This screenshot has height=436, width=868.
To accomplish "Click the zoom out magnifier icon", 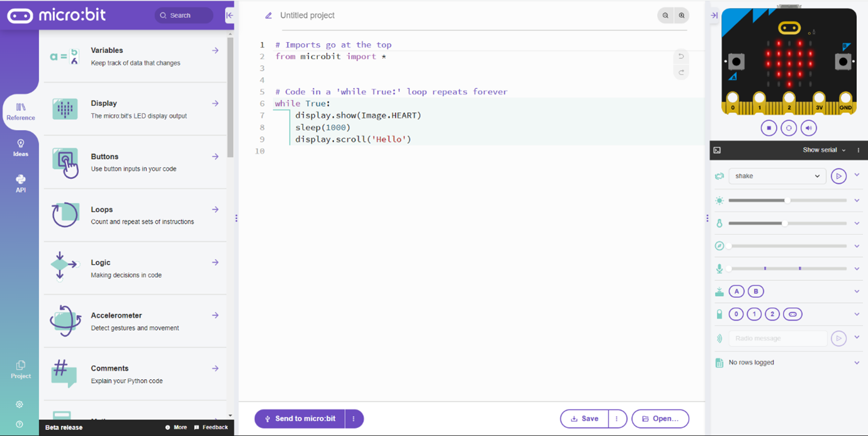I will click(665, 16).
